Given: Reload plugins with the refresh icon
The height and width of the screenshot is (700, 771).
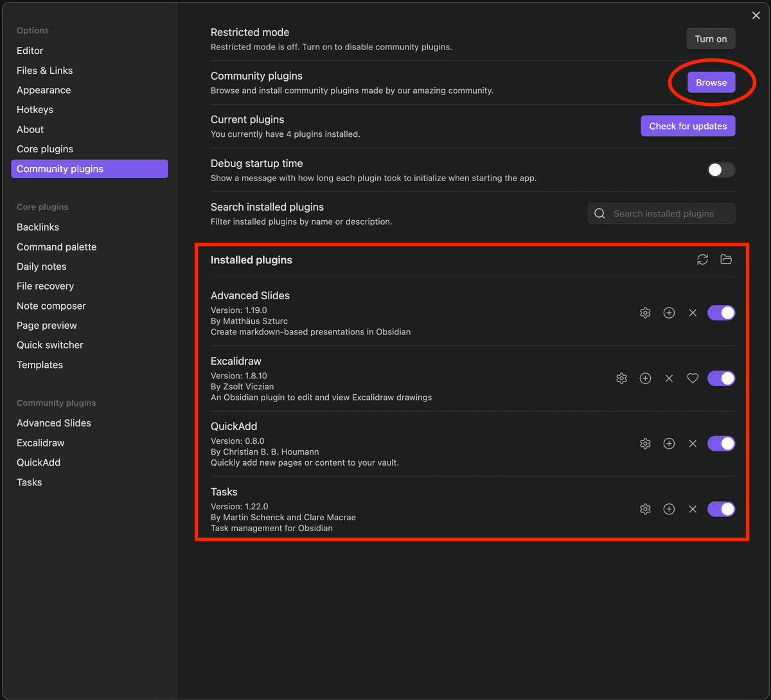Looking at the screenshot, I should pos(702,259).
